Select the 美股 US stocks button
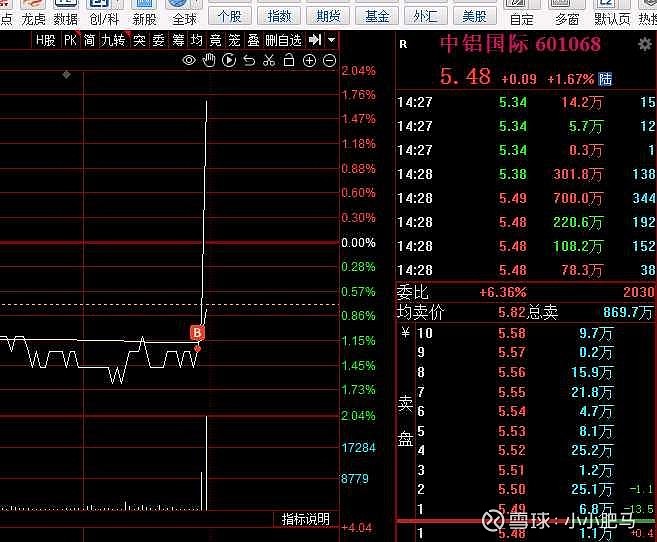The width and height of the screenshot is (657, 542). [475, 17]
